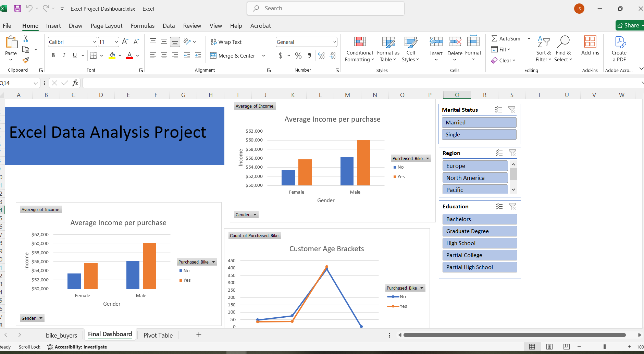Click the search box in title bar
Image resolution: width=644 pixels, height=354 pixels.
325,9
